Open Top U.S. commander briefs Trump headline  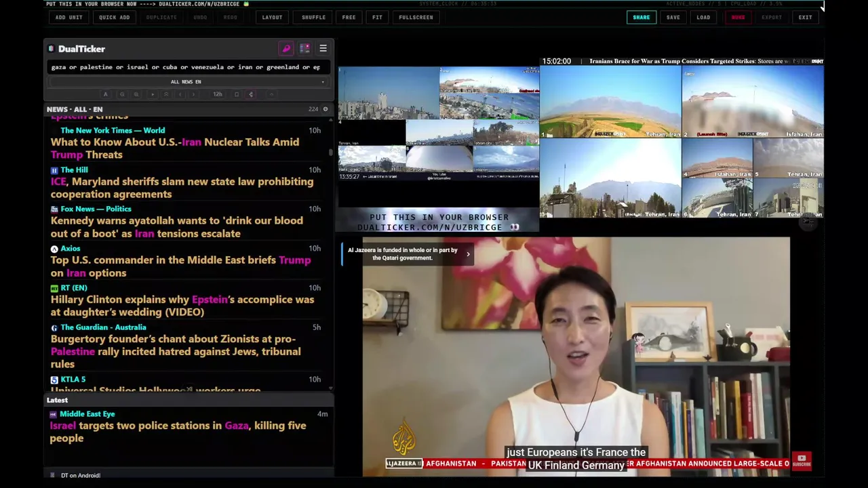[x=180, y=266]
